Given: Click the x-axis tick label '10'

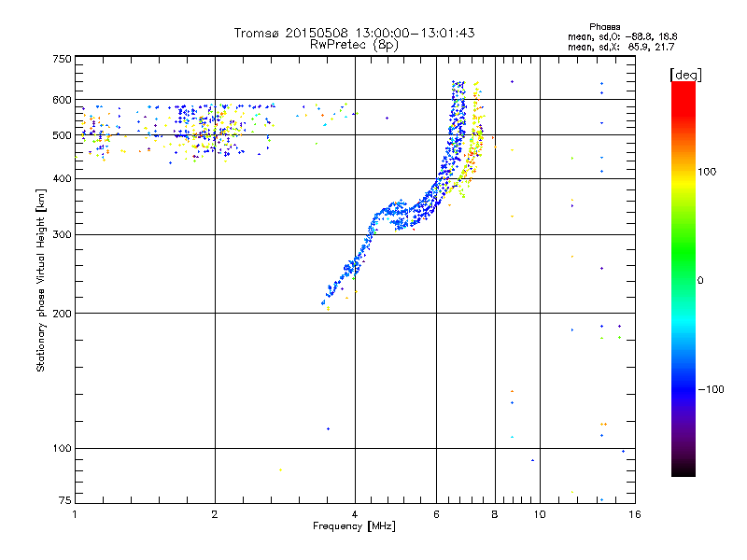Looking at the screenshot, I should (x=540, y=514).
